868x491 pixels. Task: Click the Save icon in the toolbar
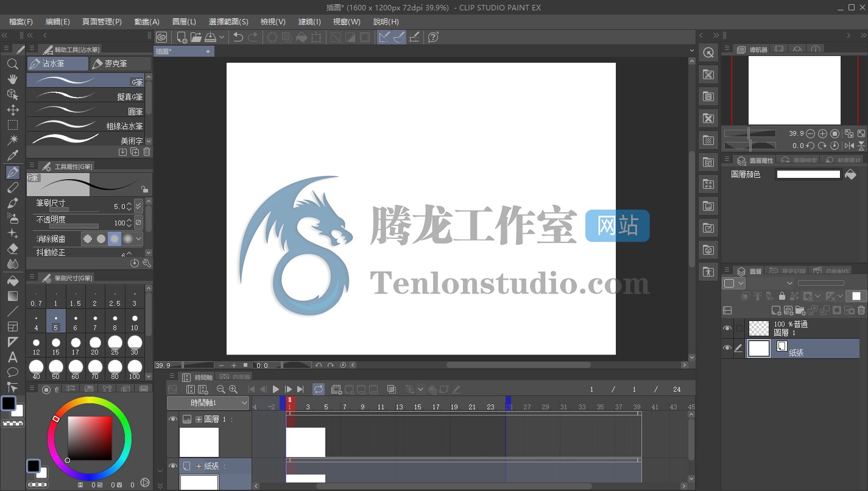210,37
